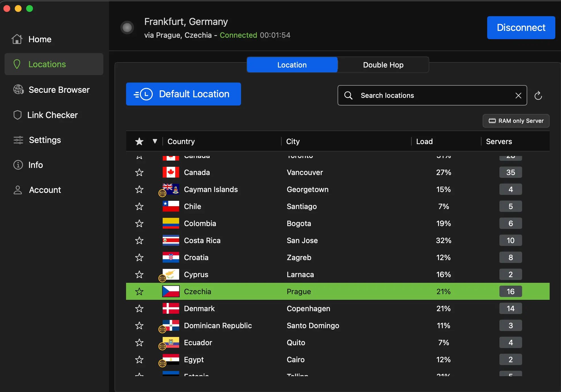
Task: Select the Locations pin icon
Action: point(17,64)
